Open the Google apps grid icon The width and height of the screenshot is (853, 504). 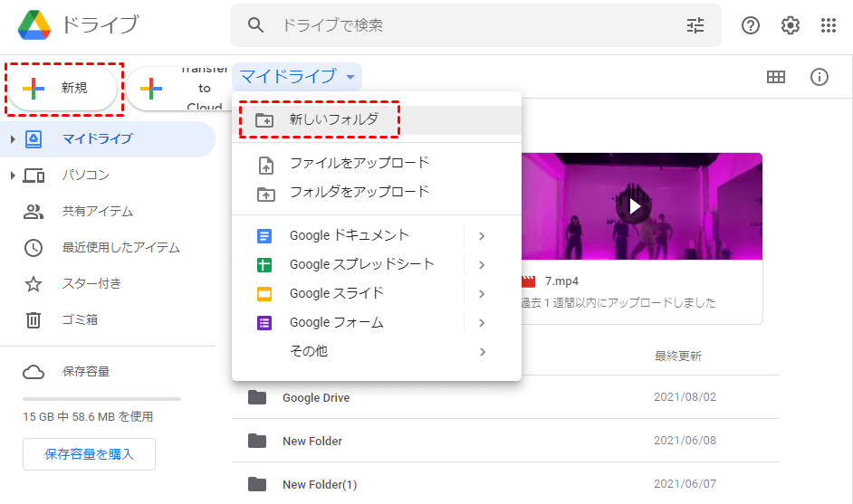click(x=829, y=25)
